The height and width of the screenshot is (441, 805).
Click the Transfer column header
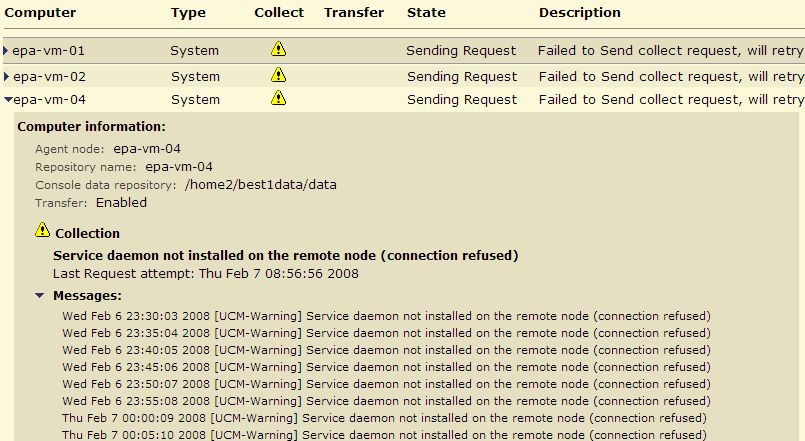click(x=354, y=13)
